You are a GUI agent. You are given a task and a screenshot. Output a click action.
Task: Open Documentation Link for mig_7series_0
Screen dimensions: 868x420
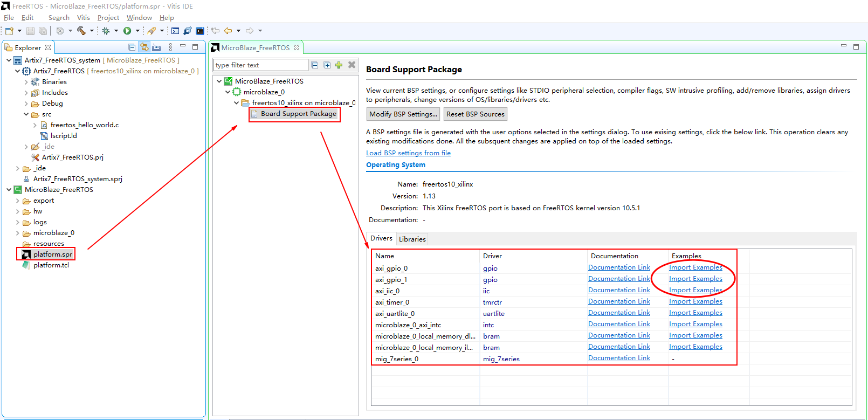pos(619,358)
